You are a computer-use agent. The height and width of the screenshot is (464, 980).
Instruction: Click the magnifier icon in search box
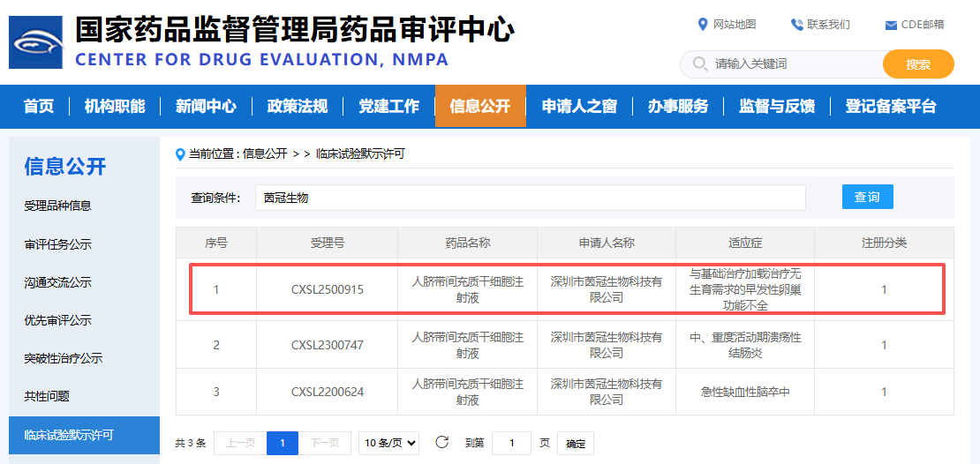(x=699, y=64)
